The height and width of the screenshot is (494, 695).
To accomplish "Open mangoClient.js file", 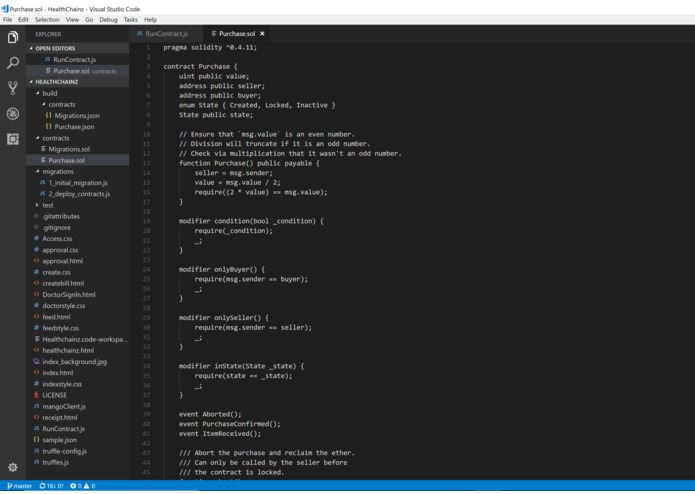I will (x=78, y=406).
